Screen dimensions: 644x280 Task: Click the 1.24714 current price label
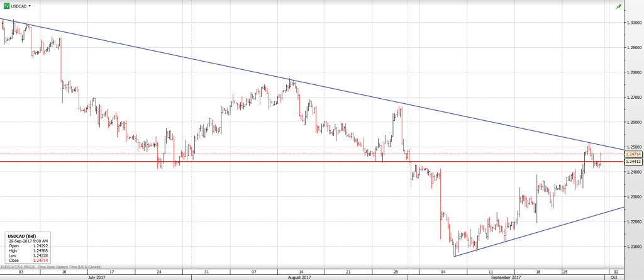pos(633,154)
